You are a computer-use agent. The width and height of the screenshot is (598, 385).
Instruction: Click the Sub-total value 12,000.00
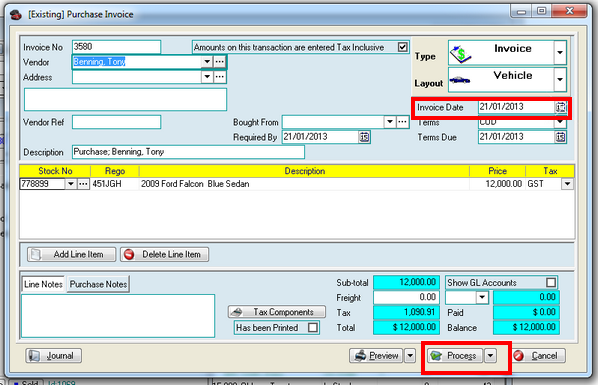(x=407, y=282)
